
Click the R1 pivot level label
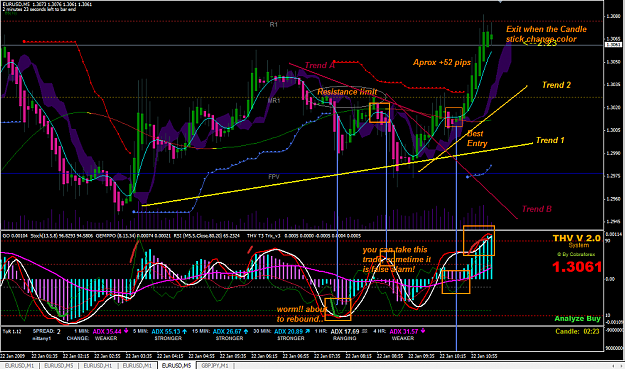coord(273,25)
